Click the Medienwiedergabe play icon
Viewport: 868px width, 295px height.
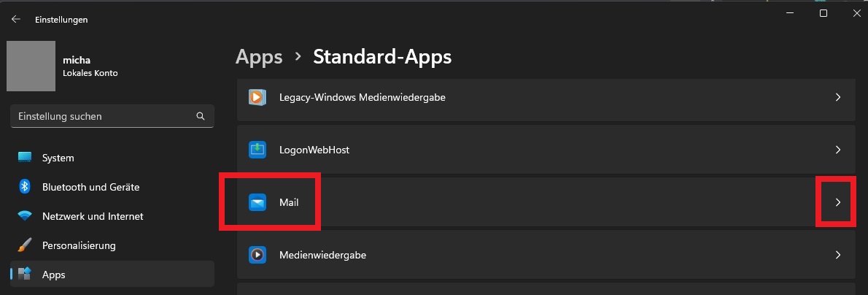coord(257,256)
